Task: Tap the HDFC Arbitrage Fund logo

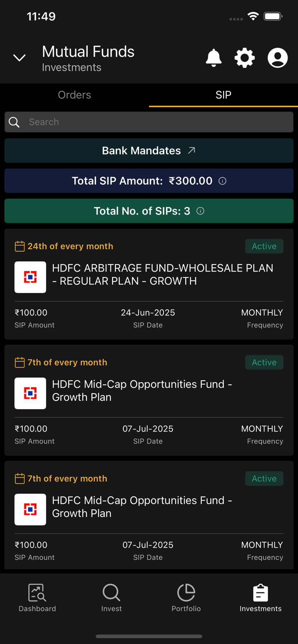Action: point(30,277)
